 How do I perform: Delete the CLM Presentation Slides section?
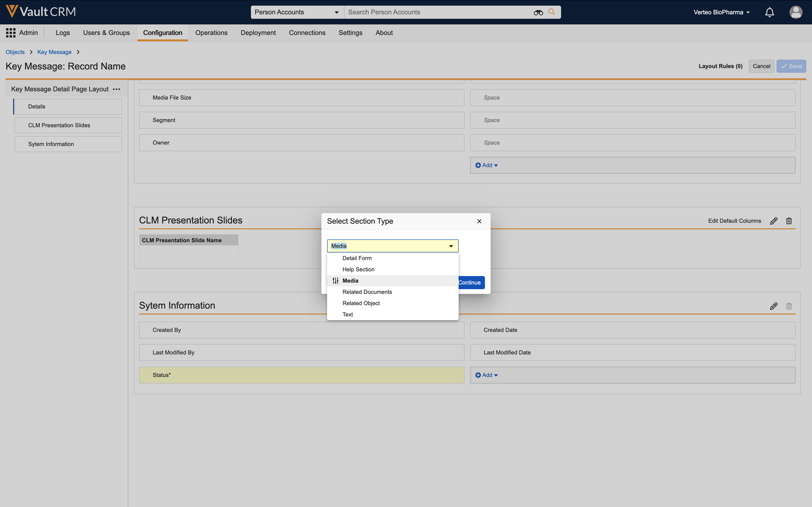789,221
